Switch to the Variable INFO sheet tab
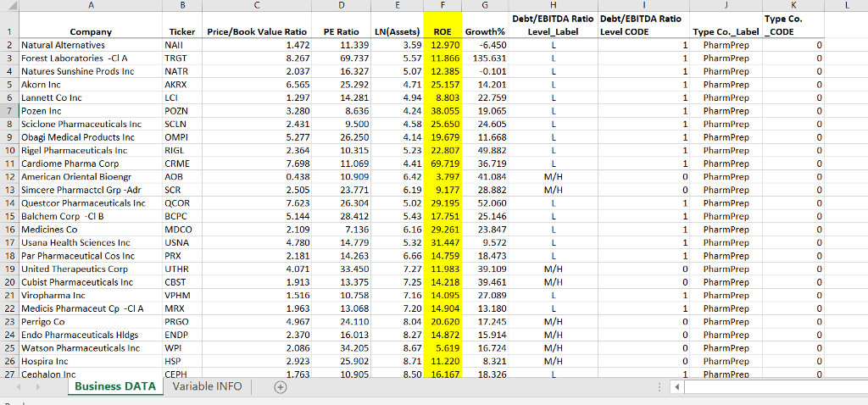Image resolution: width=868 pixels, height=405 pixels. tap(207, 386)
